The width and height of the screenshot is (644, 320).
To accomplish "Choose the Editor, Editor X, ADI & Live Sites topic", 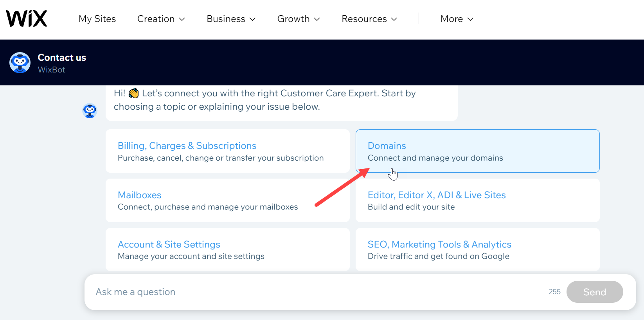I will (478, 201).
